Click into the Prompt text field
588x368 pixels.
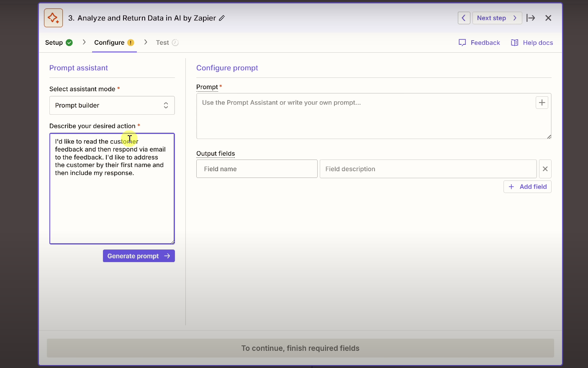(x=374, y=116)
